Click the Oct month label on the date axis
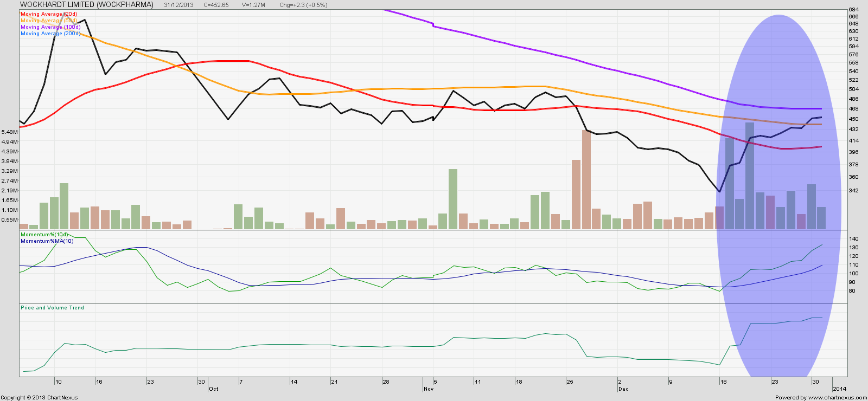 (x=214, y=389)
